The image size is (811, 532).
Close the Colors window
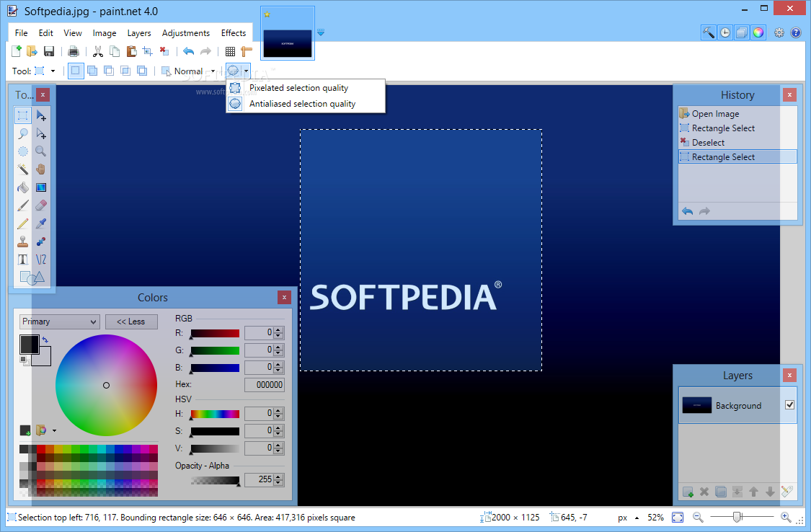(x=284, y=297)
